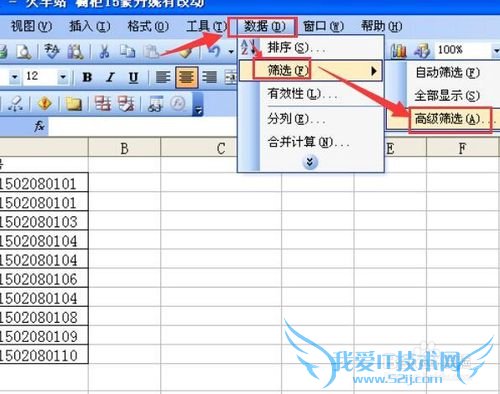
Task: Choose 排序(S)... from the data menu
Action: coord(311,48)
